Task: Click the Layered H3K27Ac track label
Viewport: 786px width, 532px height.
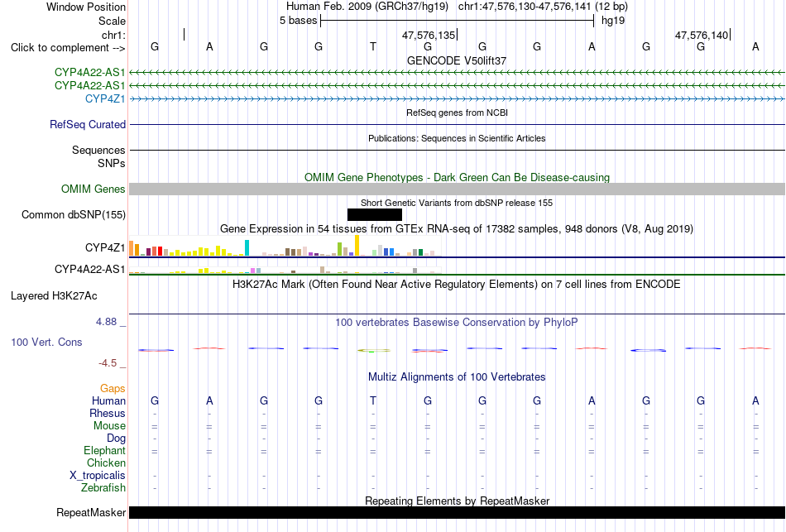Action: (x=54, y=296)
